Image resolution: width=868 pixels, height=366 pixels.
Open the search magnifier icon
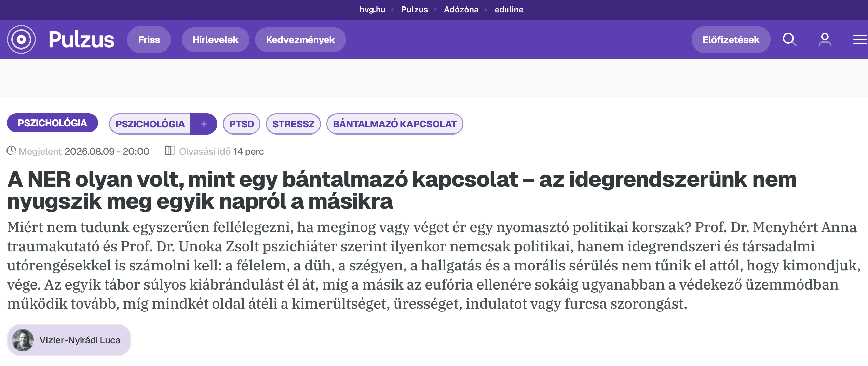coord(789,40)
